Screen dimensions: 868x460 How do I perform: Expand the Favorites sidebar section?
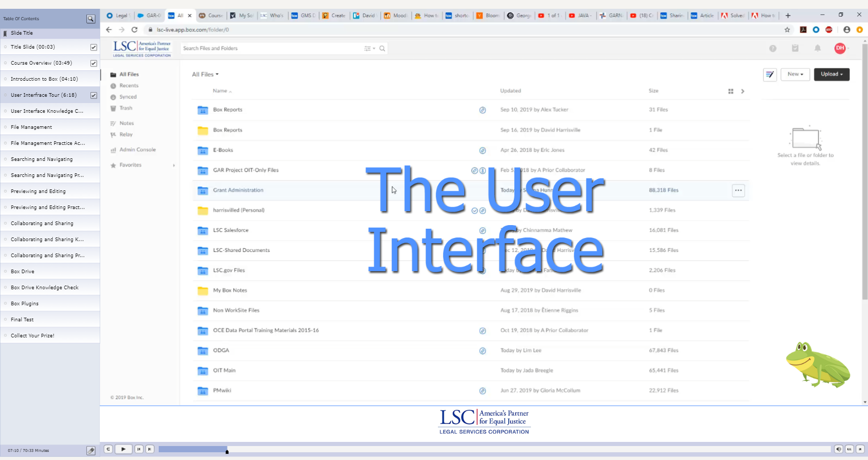[174, 166]
